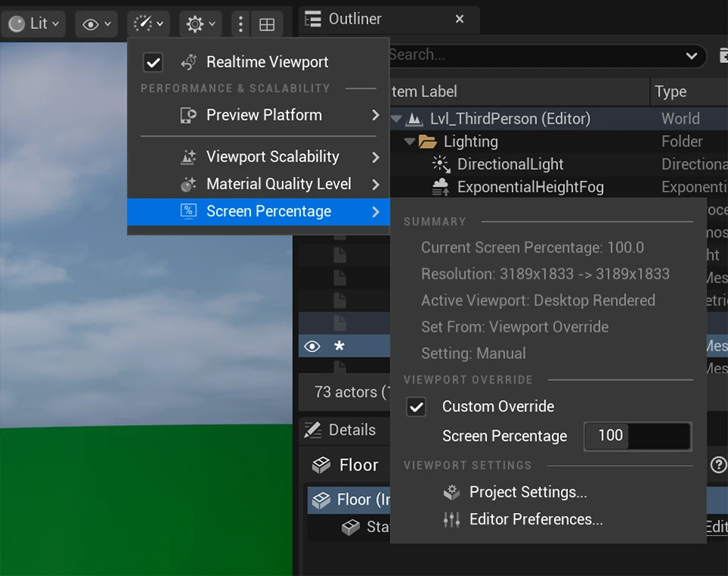
Task: Click the Active Viewport: Desktop Rendered text
Action: (538, 301)
